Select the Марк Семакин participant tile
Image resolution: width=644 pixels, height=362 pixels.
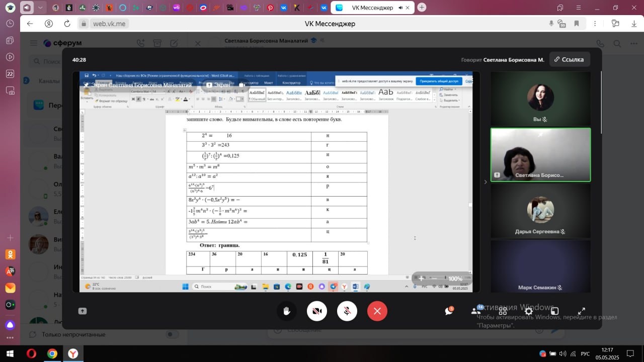coord(540,266)
